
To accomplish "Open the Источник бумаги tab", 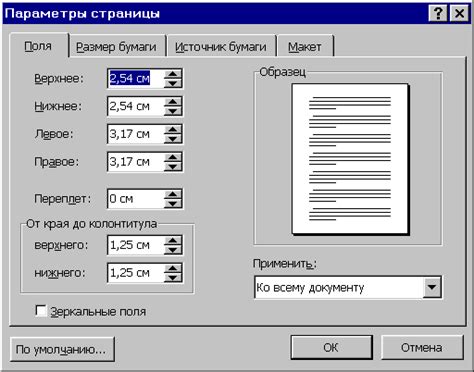I will tap(220, 47).
